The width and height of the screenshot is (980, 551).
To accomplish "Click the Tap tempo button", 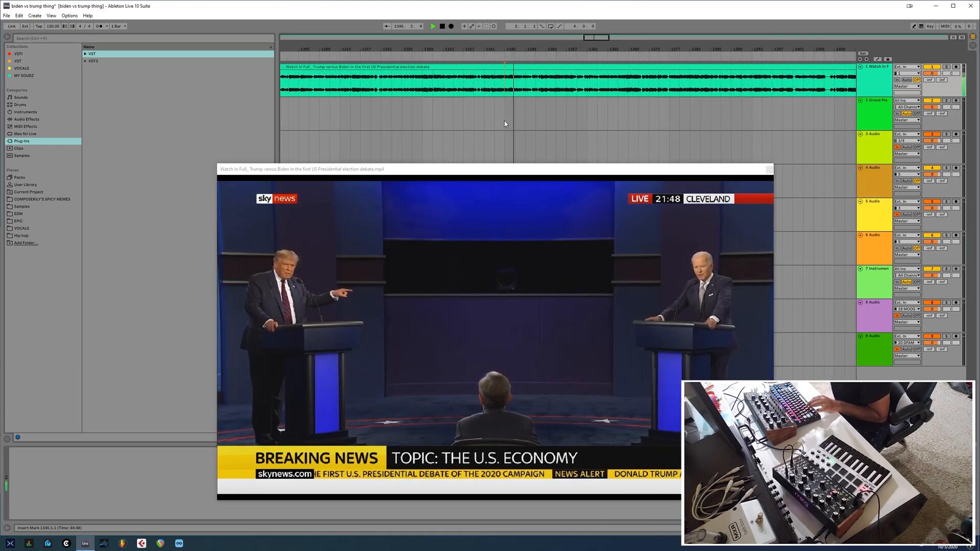I will click(39, 26).
